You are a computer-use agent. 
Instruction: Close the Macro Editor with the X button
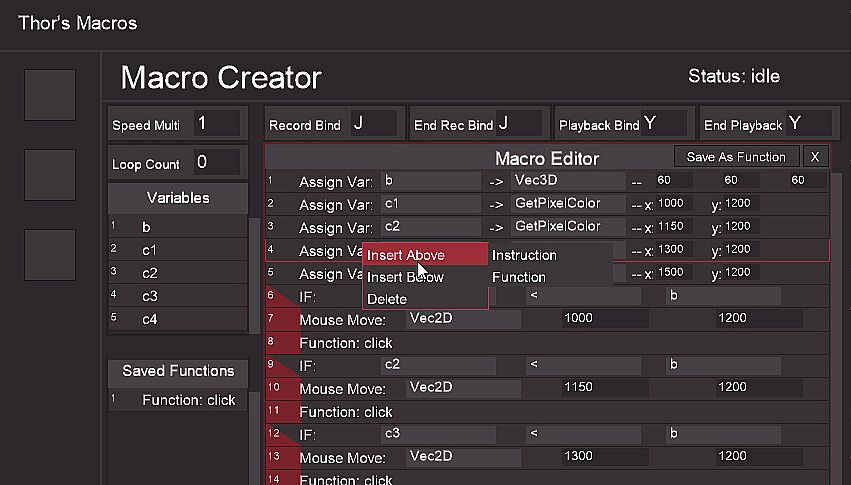click(x=815, y=157)
